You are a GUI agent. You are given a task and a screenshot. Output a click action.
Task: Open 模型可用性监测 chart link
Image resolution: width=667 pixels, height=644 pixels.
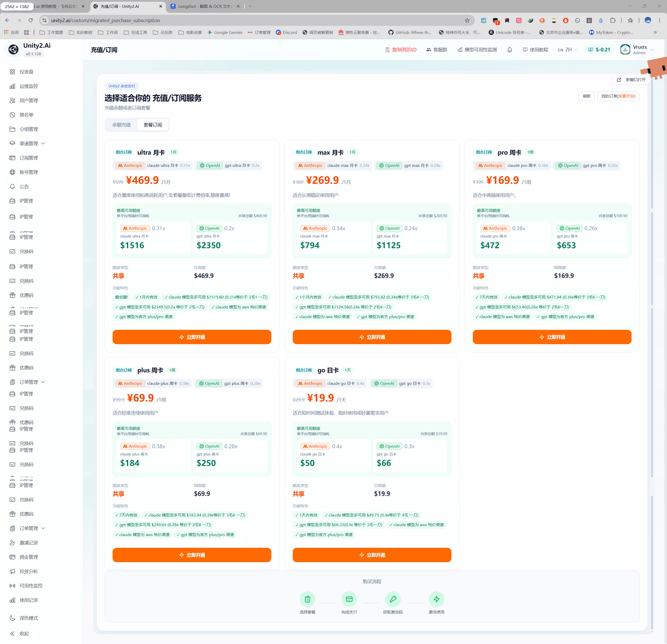click(x=477, y=50)
